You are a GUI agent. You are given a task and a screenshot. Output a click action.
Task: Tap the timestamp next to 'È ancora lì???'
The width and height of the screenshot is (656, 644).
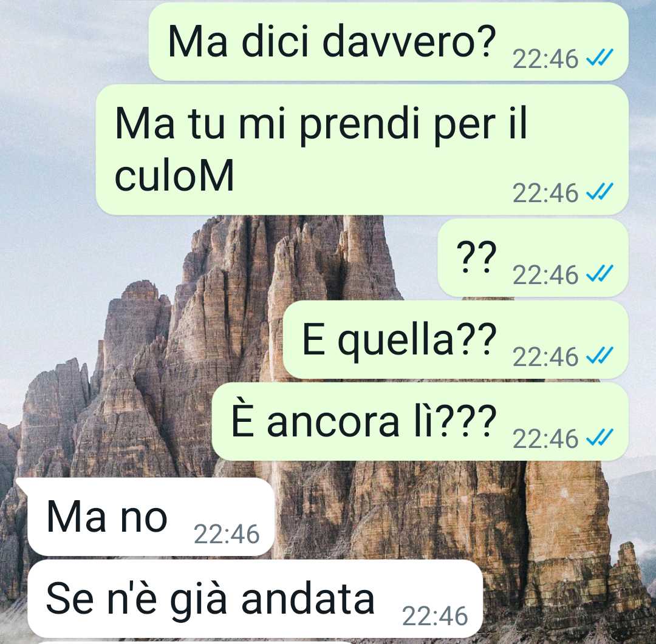click(x=545, y=439)
